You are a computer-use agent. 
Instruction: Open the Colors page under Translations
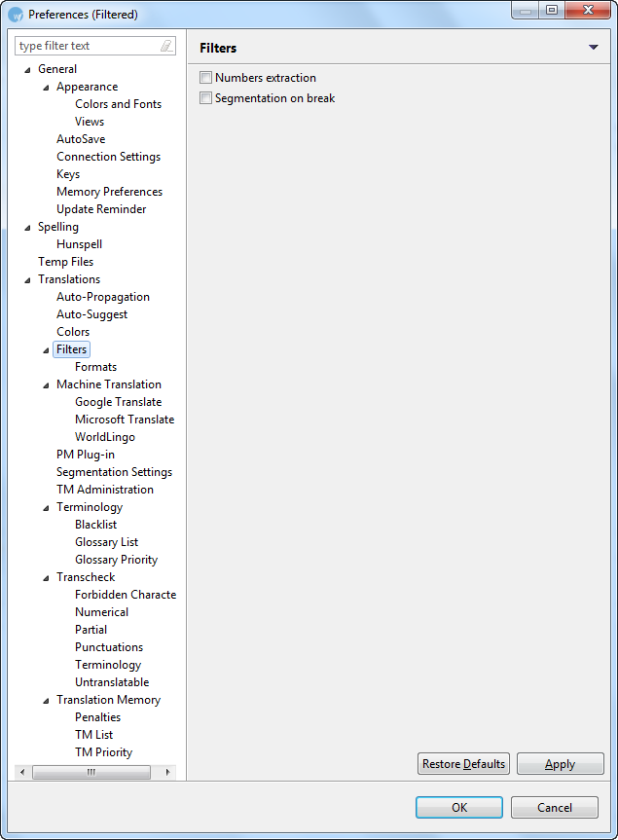pos(73,332)
